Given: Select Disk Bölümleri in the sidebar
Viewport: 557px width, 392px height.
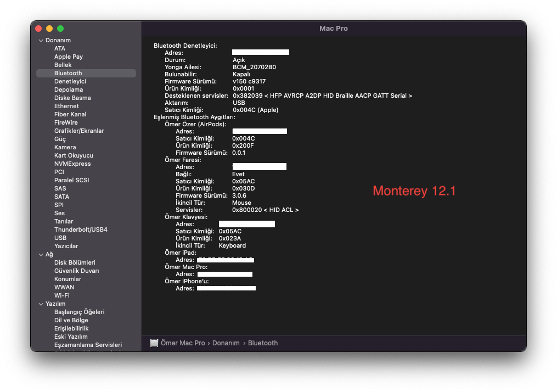Looking at the screenshot, I should [75, 262].
